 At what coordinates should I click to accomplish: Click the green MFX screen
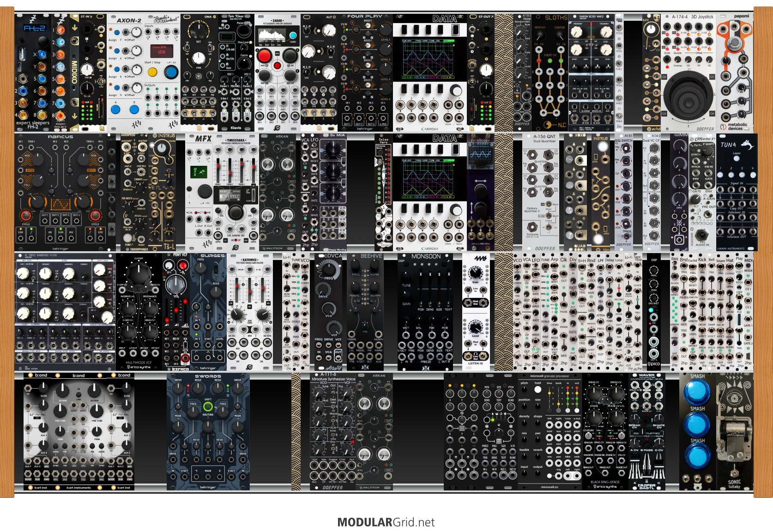tap(199, 172)
